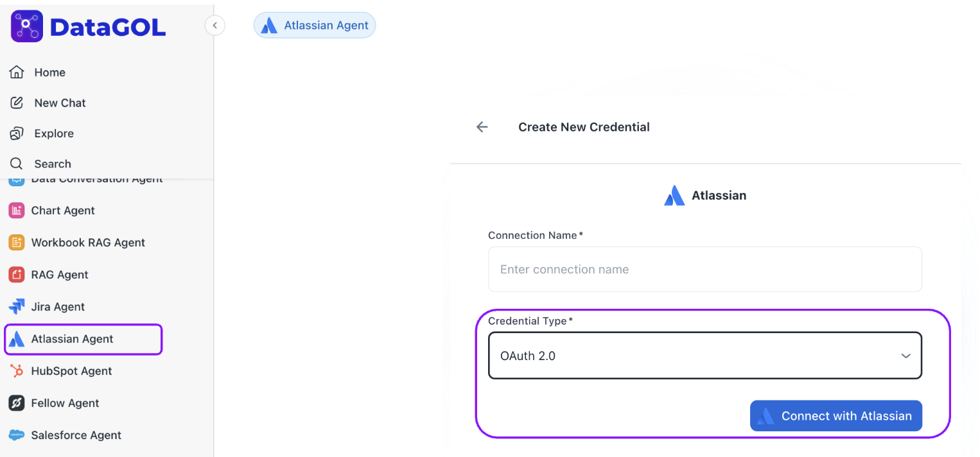Click the DataGOL logo icon
This screenshot has width=980, height=457.
pos(27,26)
